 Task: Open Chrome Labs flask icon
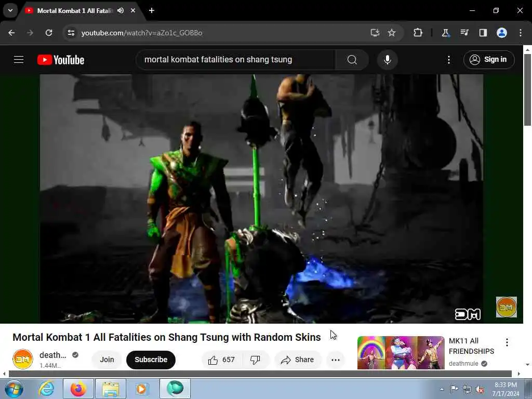(x=445, y=33)
